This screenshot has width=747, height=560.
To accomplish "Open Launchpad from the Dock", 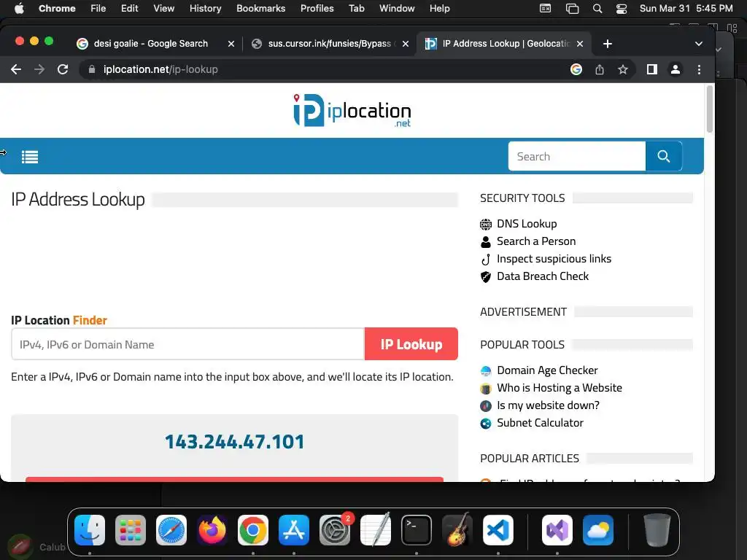I will (131, 530).
